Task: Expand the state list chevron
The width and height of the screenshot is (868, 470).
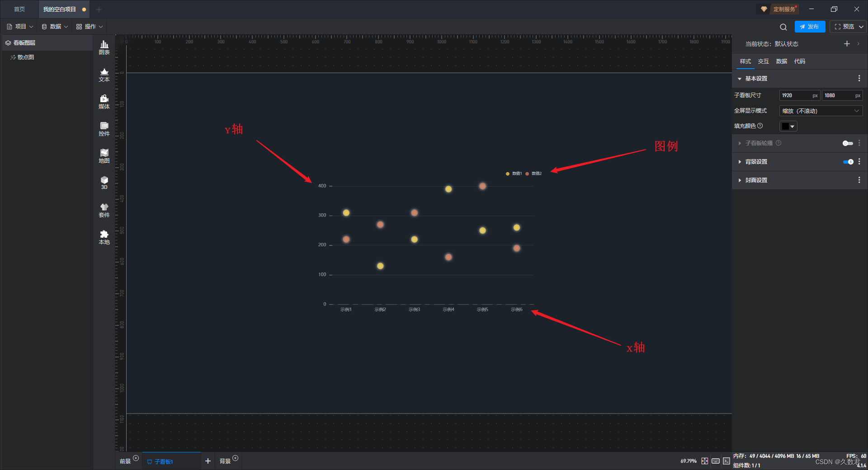Action: click(x=858, y=44)
